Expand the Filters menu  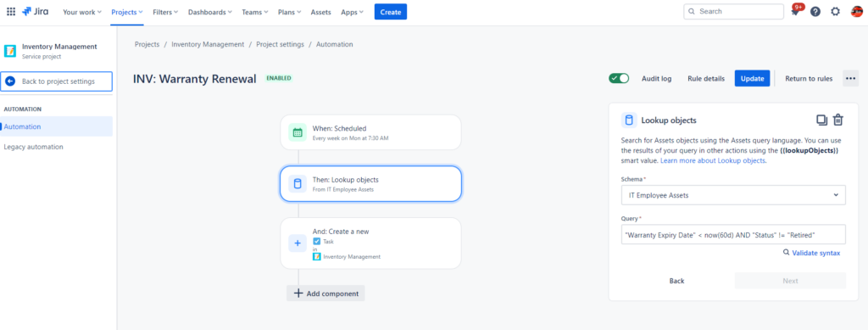(x=165, y=12)
